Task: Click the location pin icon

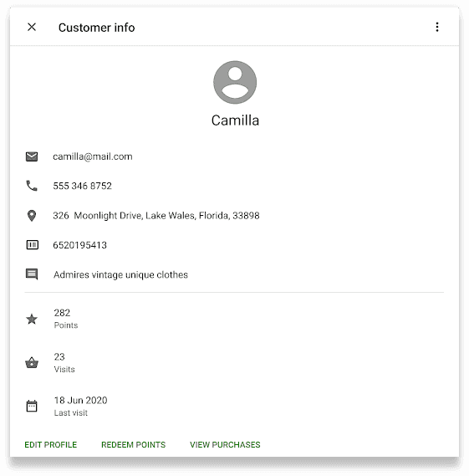Action: (x=32, y=216)
